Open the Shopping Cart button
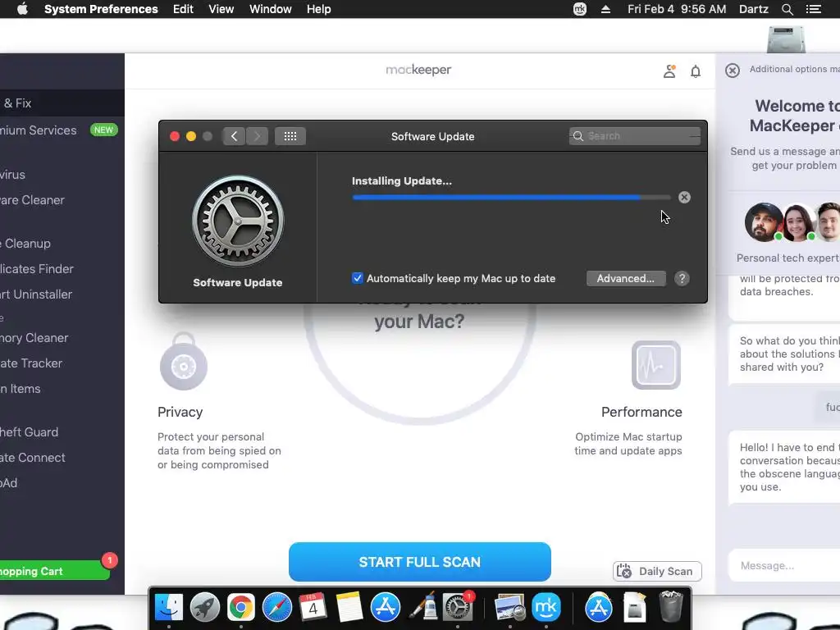Screen dimensions: 840x630 (53, 571)
